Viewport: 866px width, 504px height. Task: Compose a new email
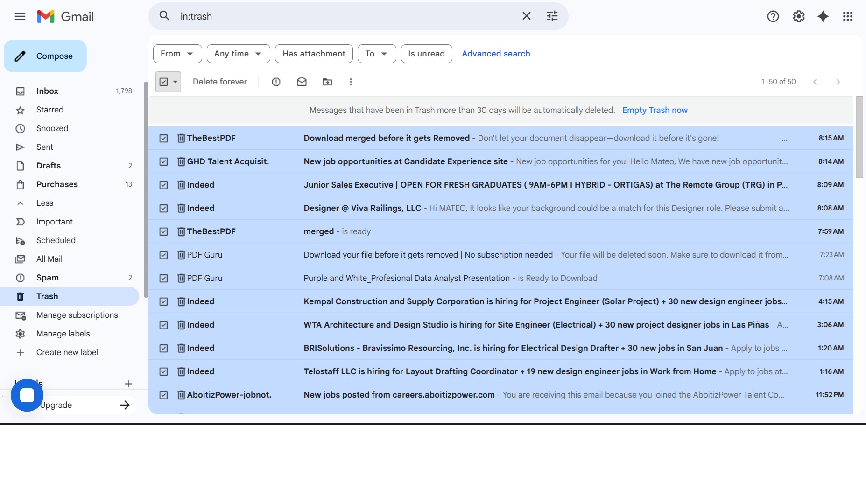(x=45, y=56)
